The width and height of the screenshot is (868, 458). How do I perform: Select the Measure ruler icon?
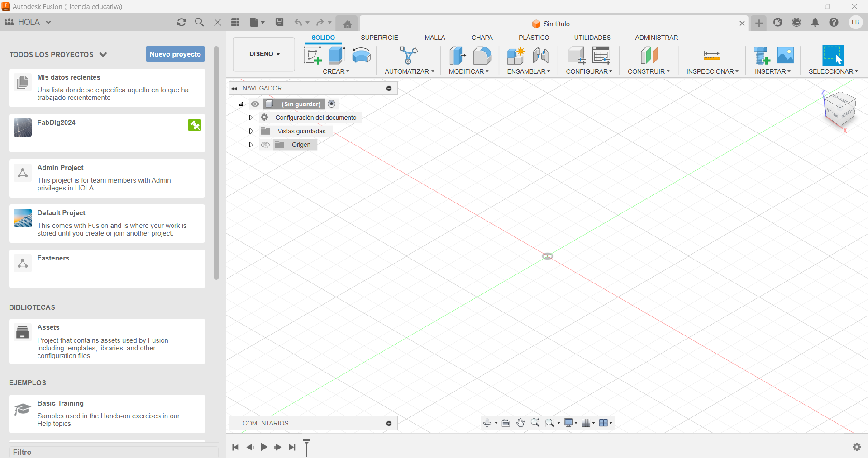pos(712,56)
